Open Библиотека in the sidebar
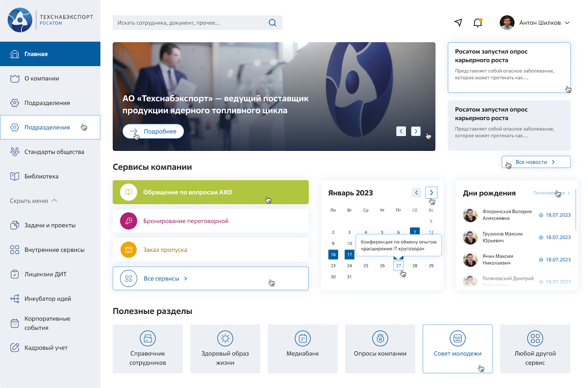Screen dimensions: 588x388 pos(41,177)
